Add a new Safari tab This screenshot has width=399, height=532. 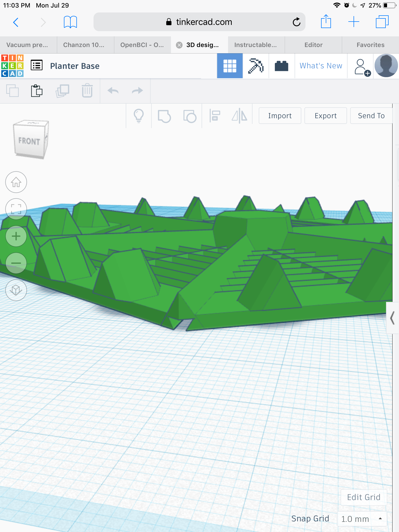point(354,22)
